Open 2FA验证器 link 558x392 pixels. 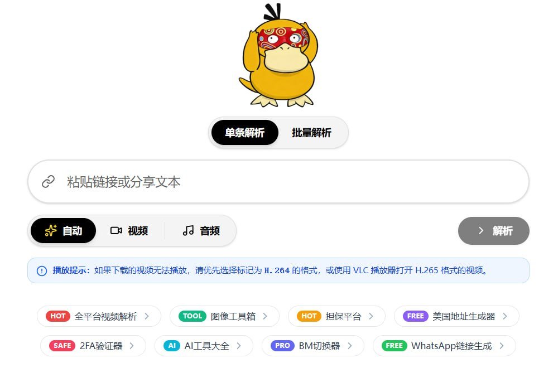tap(93, 346)
